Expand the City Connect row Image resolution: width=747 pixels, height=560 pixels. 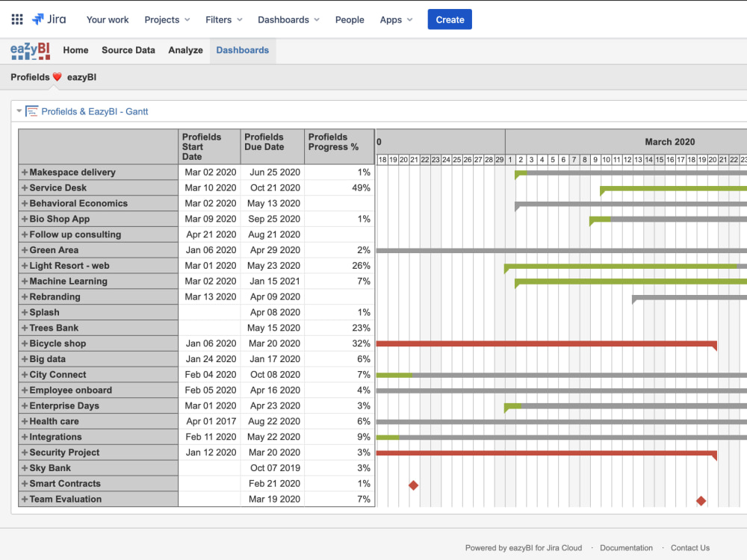click(25, 374)
